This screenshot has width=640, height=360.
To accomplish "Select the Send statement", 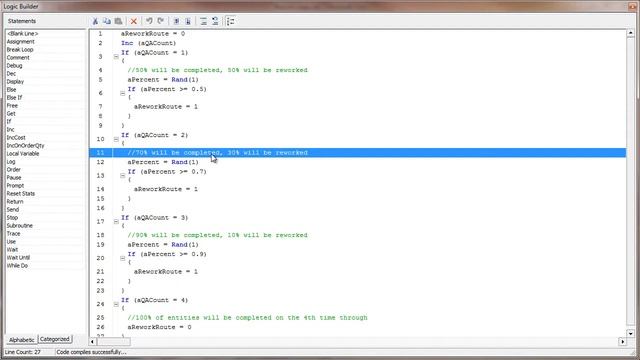I will point(13,209).
